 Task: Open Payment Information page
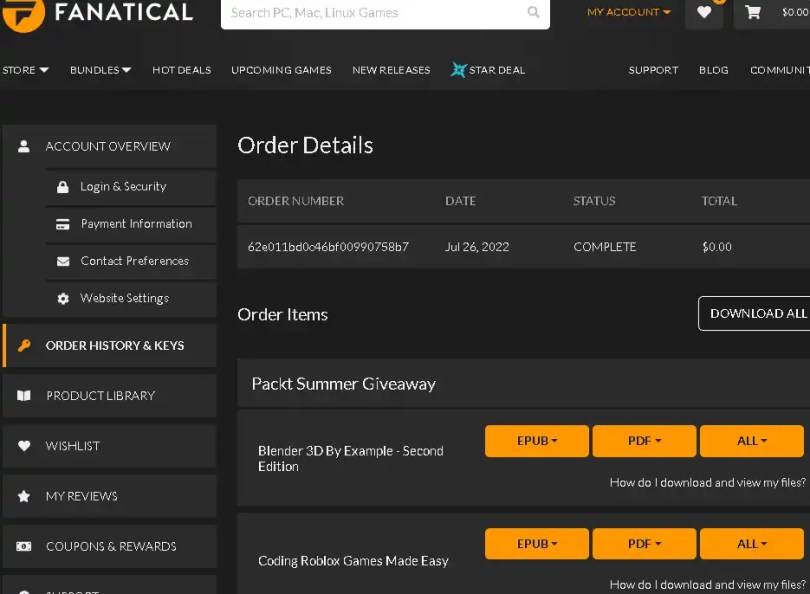(x=131, y=224)
